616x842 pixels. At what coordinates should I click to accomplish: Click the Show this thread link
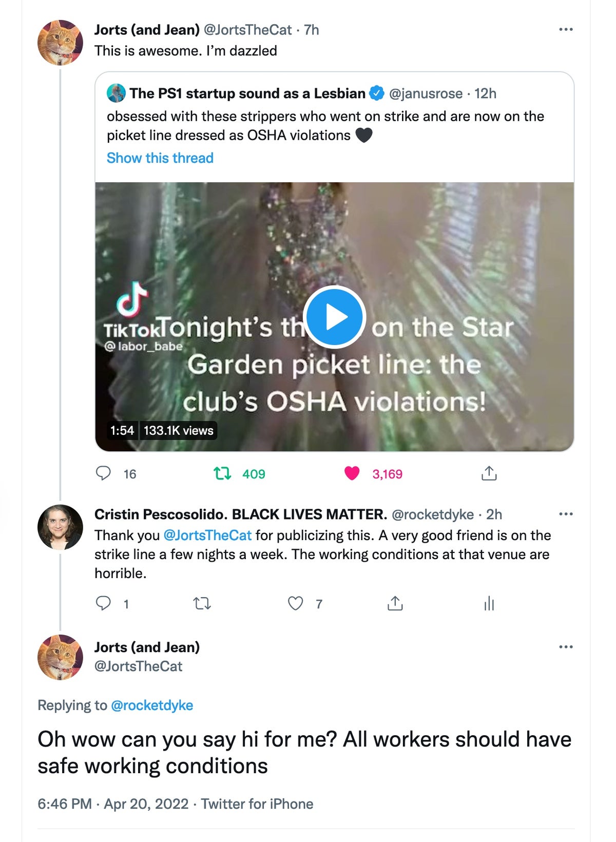tap(160, 158)
